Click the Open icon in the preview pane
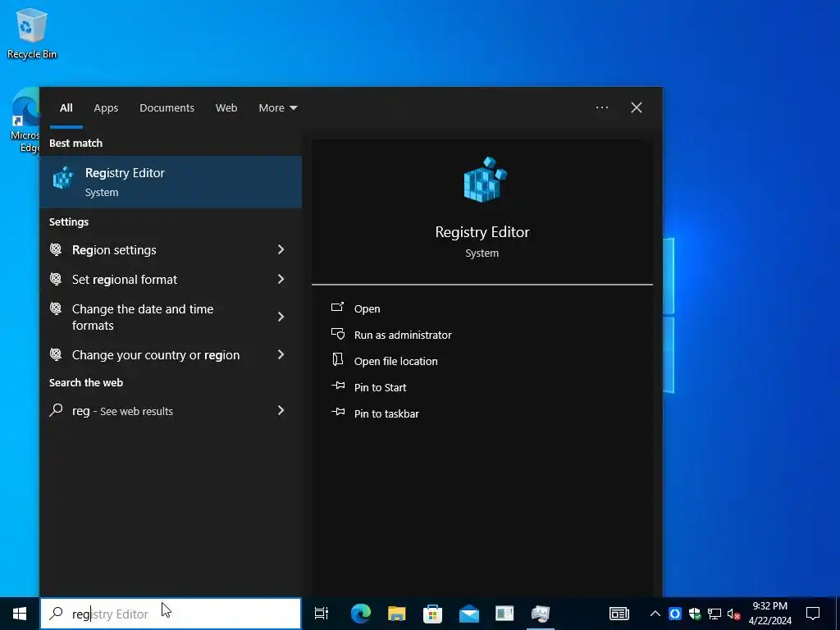840x630 pixels. coord(337,308)
